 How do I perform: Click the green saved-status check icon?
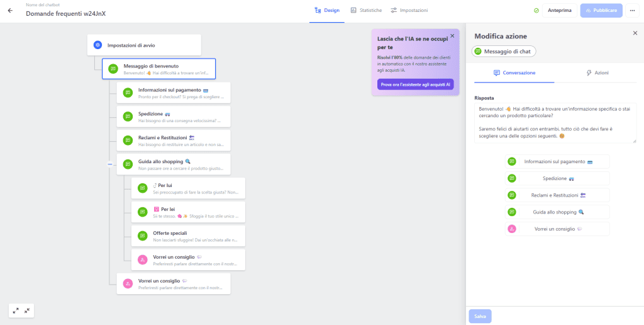536,10
